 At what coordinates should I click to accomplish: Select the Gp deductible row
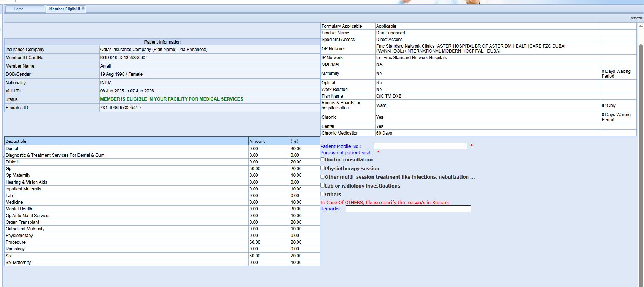[x=126, y=169]
